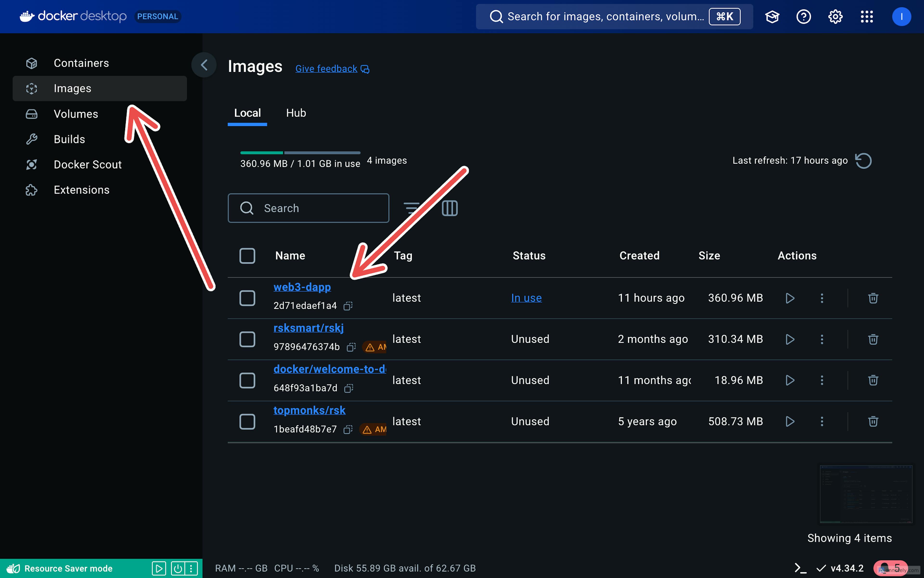Image resolution: width=924 pixels, height=578 pixels.
Task: Focus the global search bar
Action: tap(614, 16)
